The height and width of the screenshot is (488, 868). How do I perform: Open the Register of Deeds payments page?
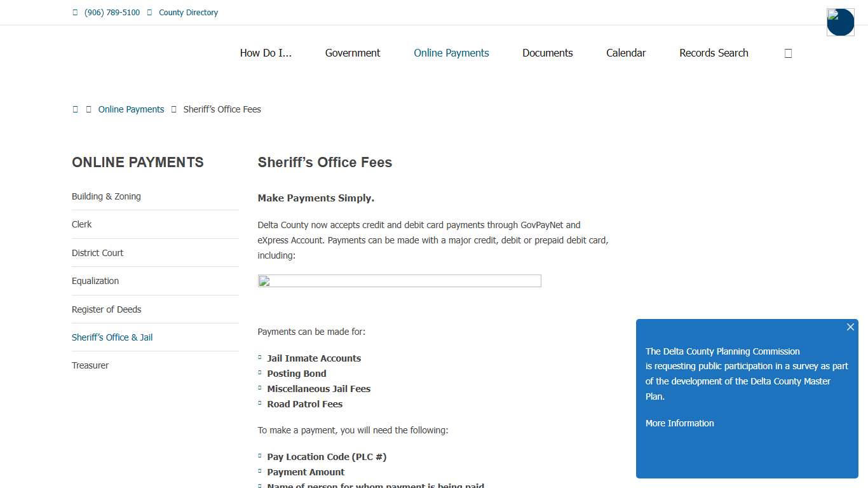pos(106,309)
